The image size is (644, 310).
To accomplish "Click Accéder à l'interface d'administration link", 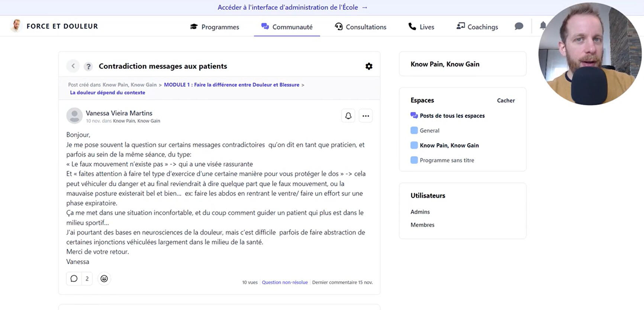I will tap(292, 7).
